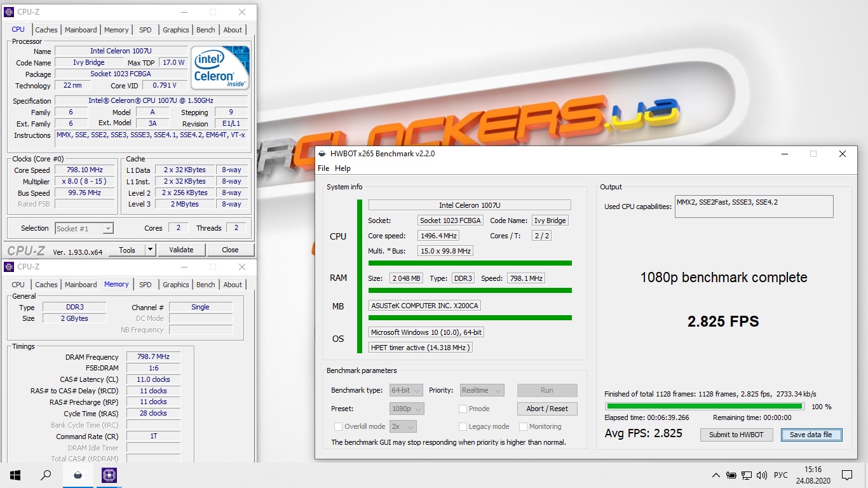Screen dimensions: 868x488
Task: Select the HWBOT benchmark taskbar icon
Action: pyautogui.click(x=78, y=475)
